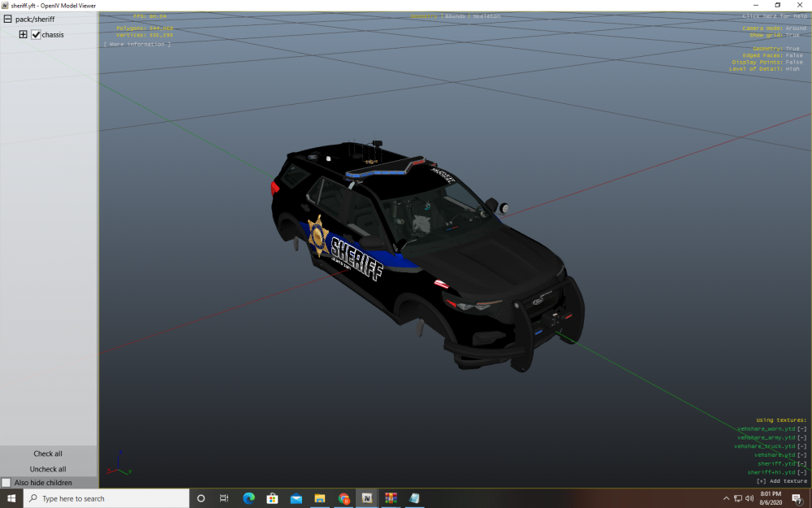Enable the Also hide children checkbox
The width and height of the screenshot is (812, 508).
pyautogui.click(x=6, y=483)
